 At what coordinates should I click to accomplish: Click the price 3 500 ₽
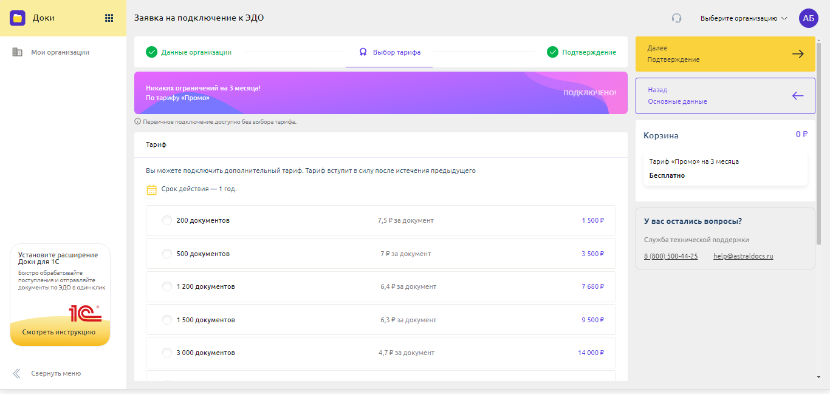click(592, 254)
